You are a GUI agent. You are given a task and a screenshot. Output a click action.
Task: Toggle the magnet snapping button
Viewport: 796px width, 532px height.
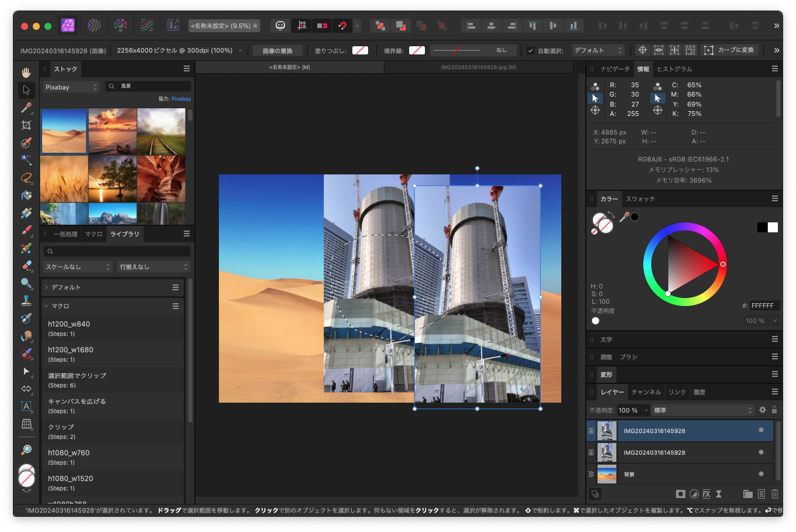342,25
